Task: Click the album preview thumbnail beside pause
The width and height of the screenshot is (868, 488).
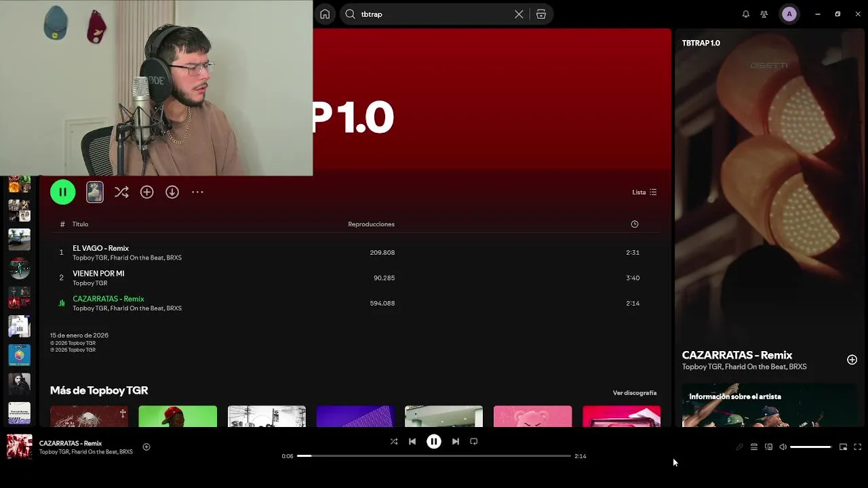Action: tap(95, 192)
